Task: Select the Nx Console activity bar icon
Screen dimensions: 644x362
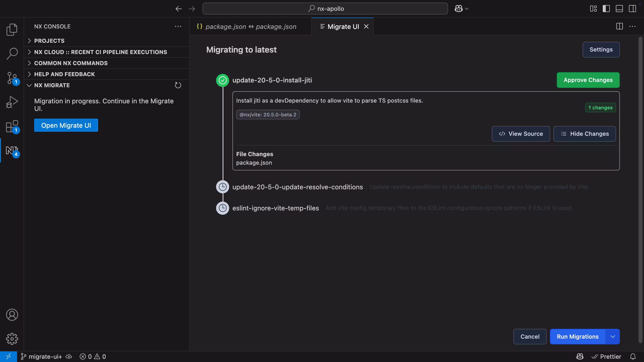Action: click(x=12, y=151)
